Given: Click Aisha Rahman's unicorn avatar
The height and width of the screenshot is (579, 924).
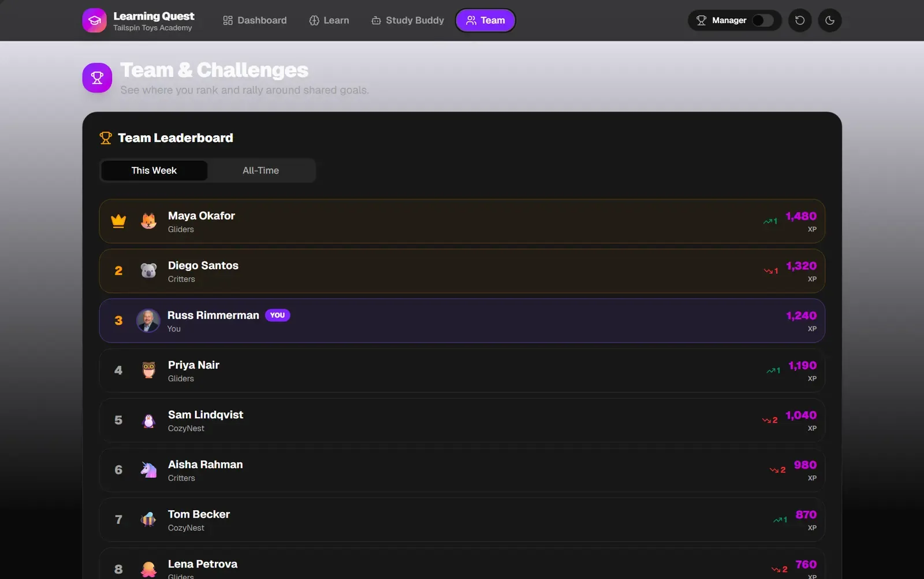Looking at the screenshot, I should (148, 470).
